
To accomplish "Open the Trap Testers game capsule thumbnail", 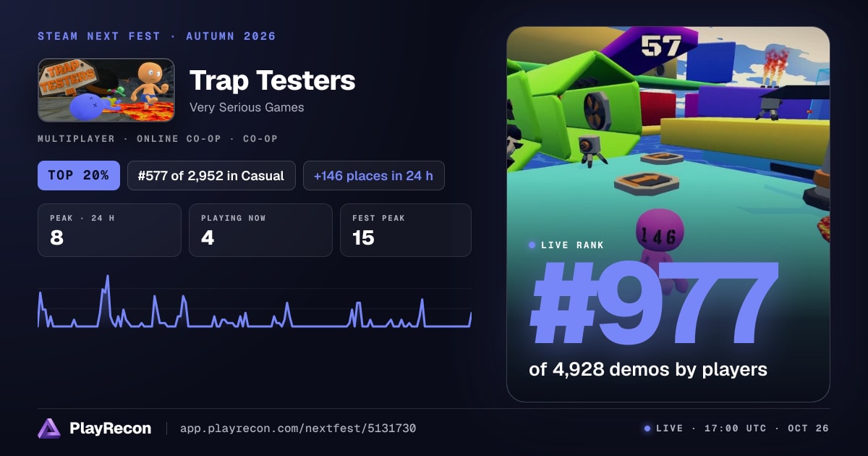I will (106, 90).
